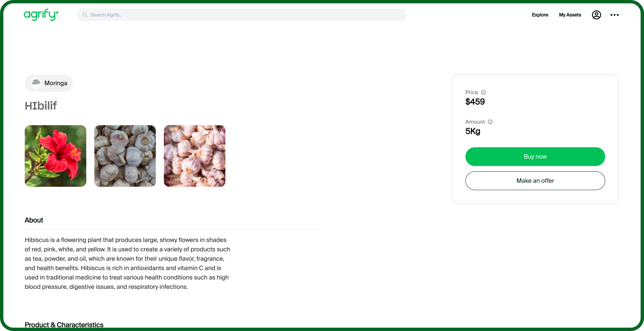
Task: Open the user profile icon
Action: pos(597,15)
